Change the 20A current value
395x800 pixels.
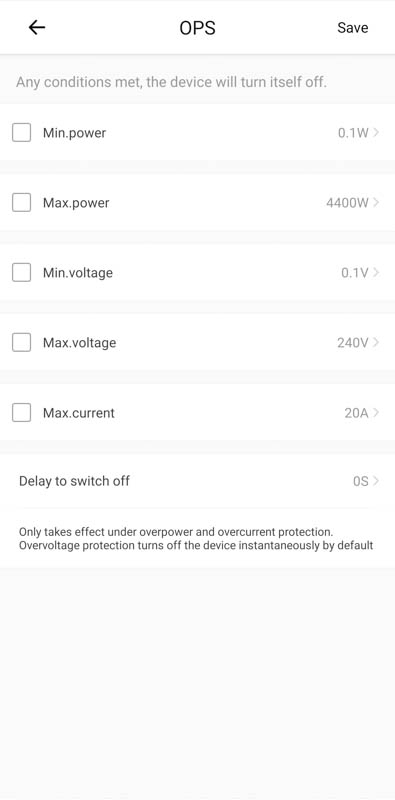click(x=356, y=413)
